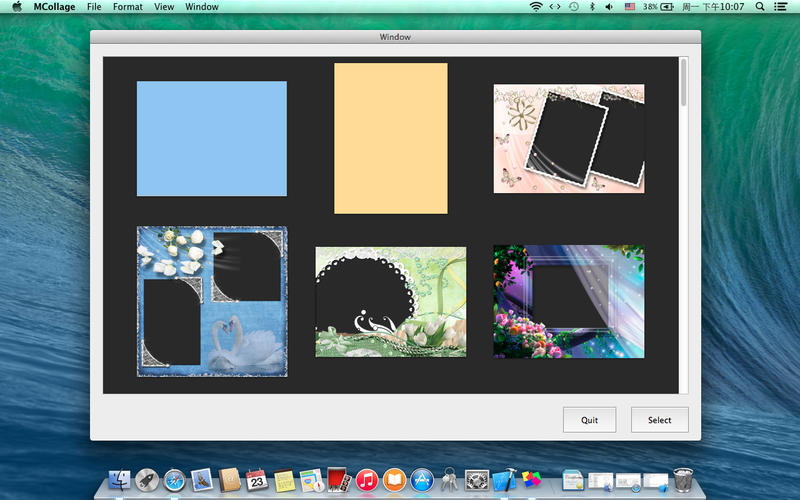
Task: Open the iTunes dock icon
Action: (367, 480)
